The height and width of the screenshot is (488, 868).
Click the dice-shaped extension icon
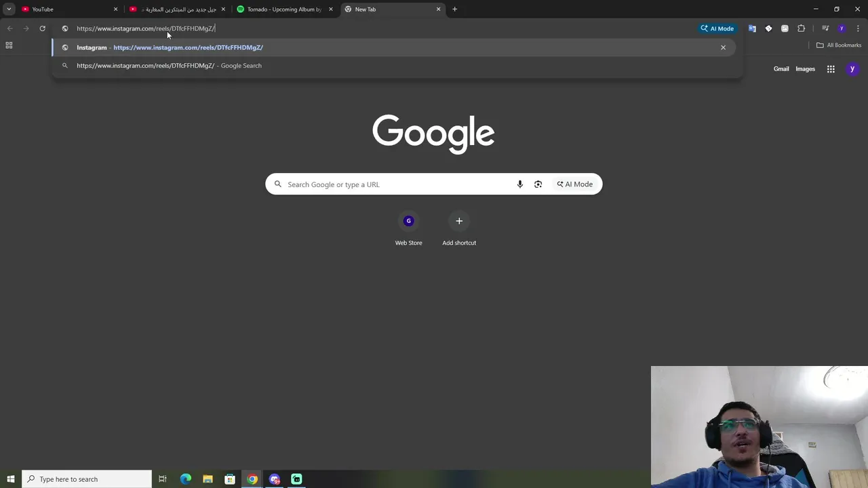[x=768, y=28]
